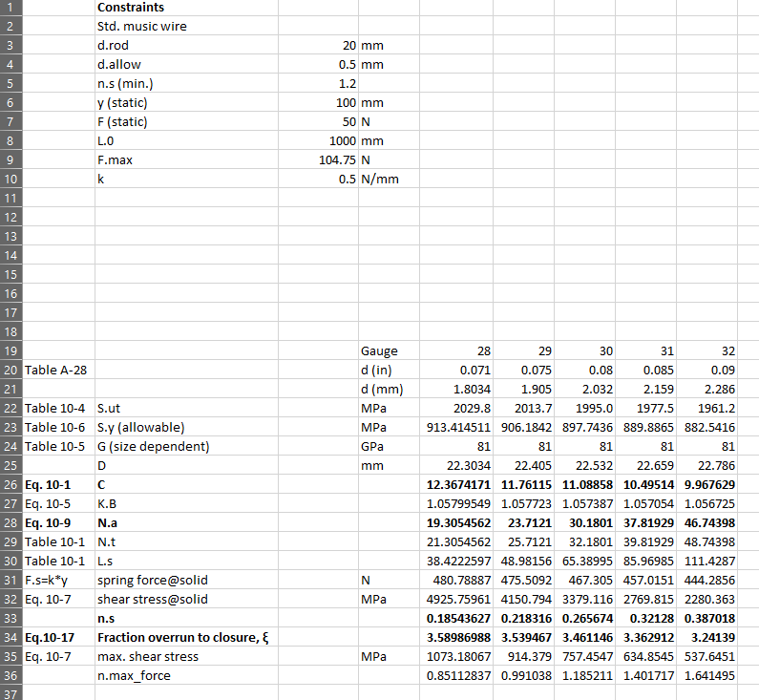Click the "Table A-28" reference cell

point(58,370)
